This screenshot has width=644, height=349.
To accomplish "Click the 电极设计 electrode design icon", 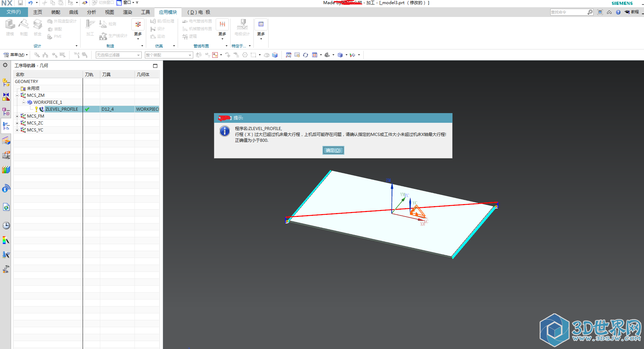I will (242, 27).
